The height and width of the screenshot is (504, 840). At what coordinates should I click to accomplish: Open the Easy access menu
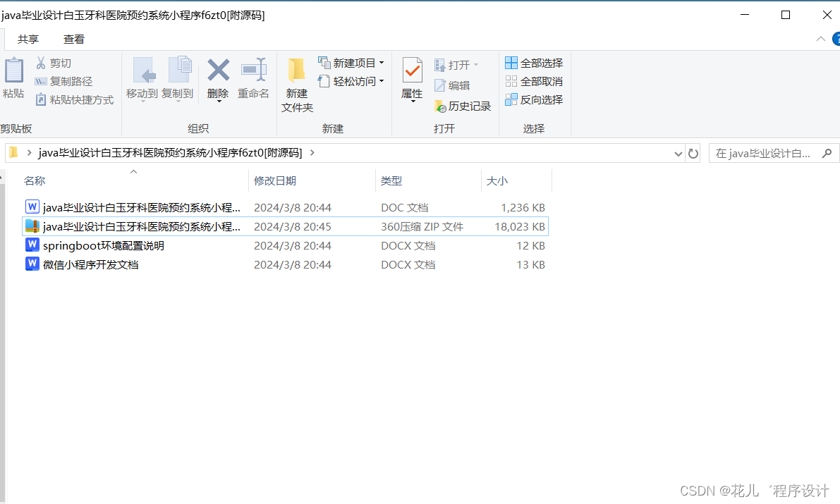click(x=351, y=81)
